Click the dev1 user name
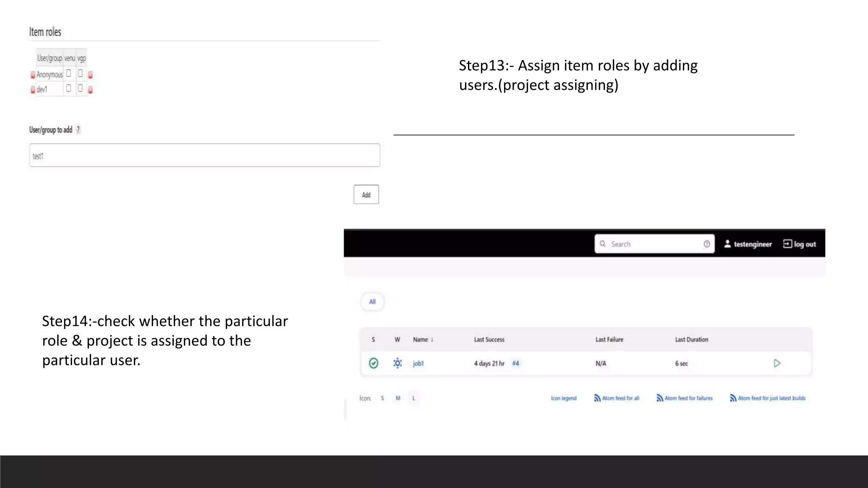Image resolution: width=868 pixels, height=488 pixels. [42, 89]
